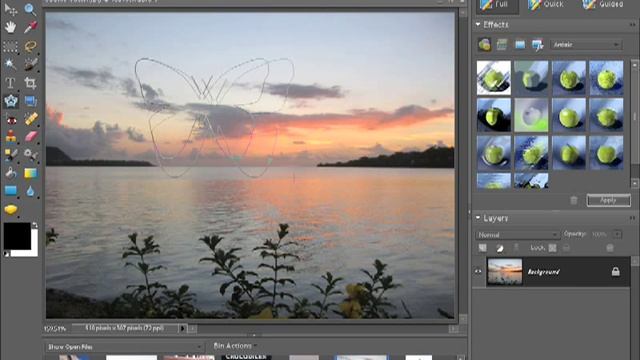Screen dimensions: 640x360
Task: Click the Background layer lock icon
Action: pyautogui.click(x=616, y=271)
